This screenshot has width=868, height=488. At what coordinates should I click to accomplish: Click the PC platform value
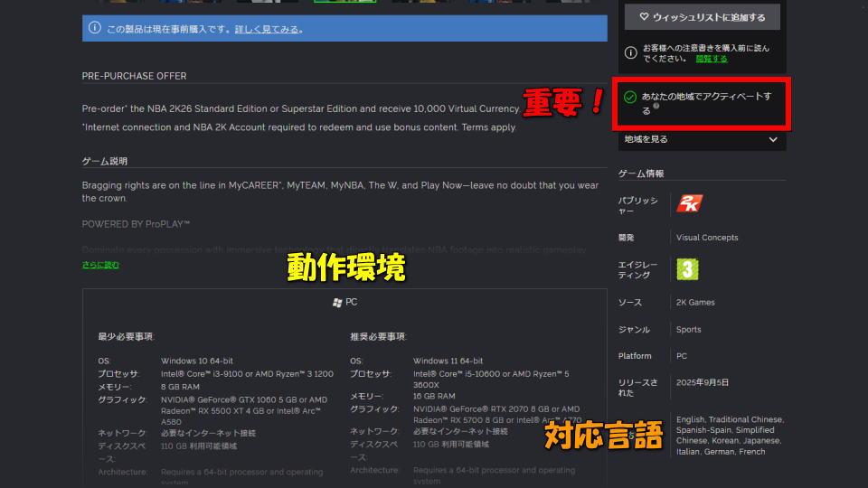point(682,356)
